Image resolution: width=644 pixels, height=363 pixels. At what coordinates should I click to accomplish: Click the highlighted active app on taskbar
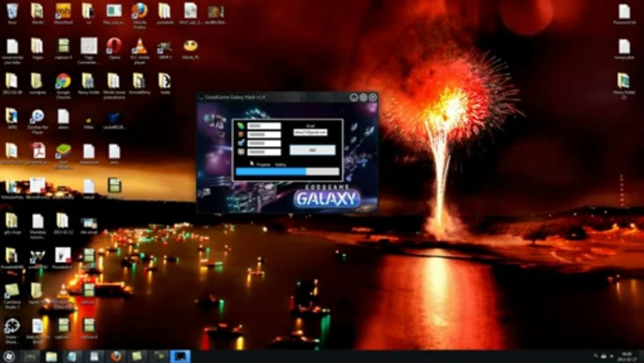tap(180, 356)
